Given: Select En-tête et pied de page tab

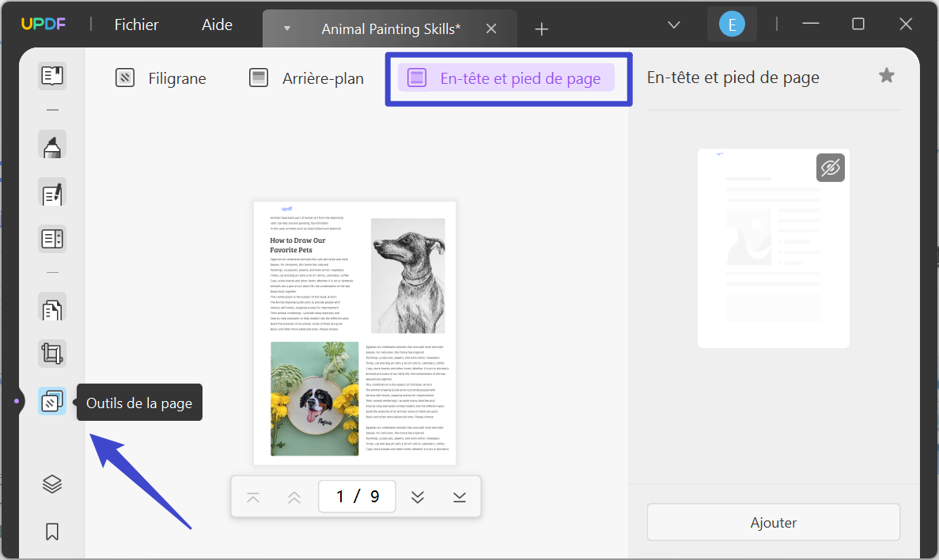Looking at the screenshot, I should (x=506, y=78).
